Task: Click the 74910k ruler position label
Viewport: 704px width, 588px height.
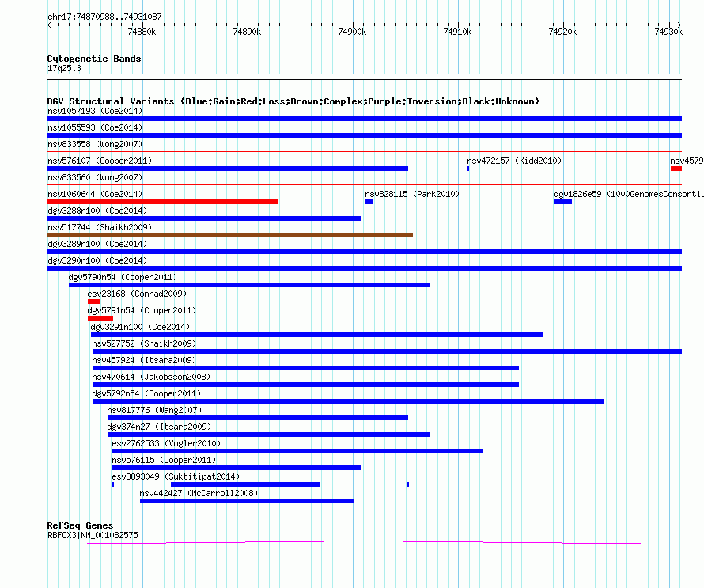Action: pyautogui.click(x=457, y=32)
